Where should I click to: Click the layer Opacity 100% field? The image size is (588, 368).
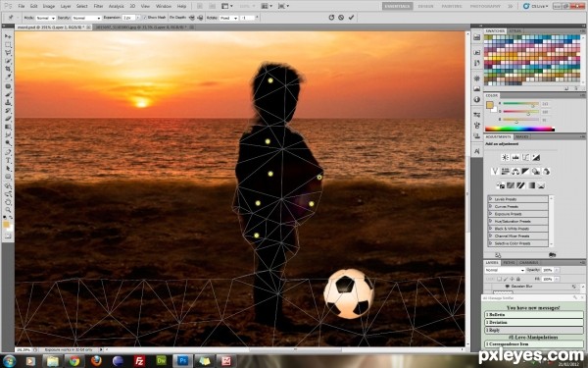[547, 270]
